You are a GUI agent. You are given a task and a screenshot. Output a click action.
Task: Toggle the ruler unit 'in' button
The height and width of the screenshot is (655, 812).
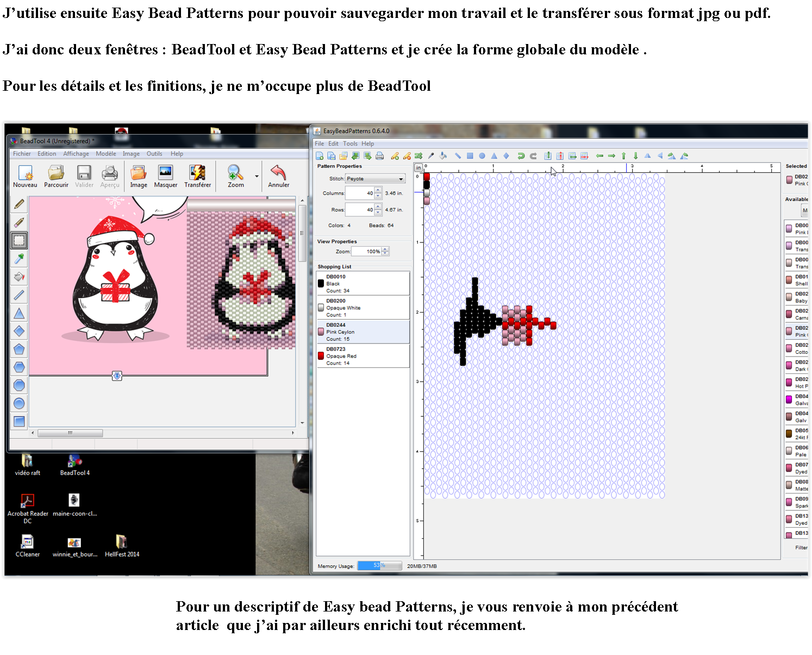coord(419,167)
